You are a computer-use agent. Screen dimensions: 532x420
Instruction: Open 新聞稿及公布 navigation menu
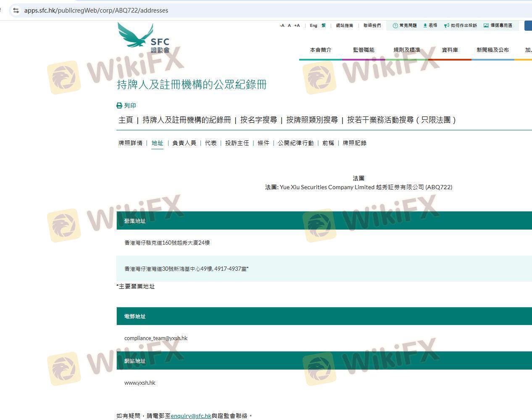point(492,50)
